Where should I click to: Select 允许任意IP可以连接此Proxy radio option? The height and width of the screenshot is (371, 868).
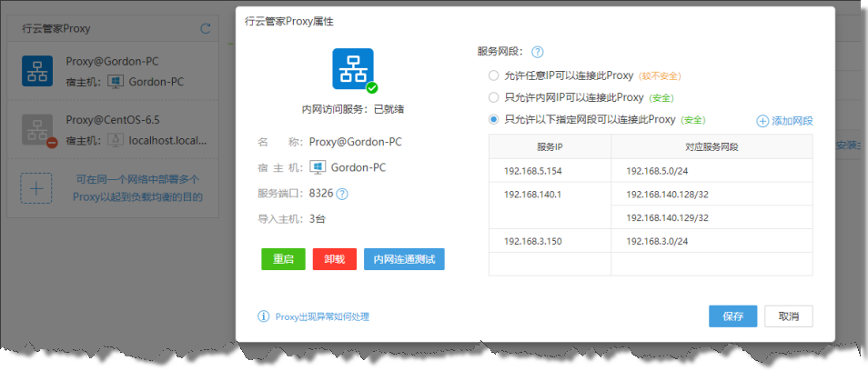(x=493, y=75)
